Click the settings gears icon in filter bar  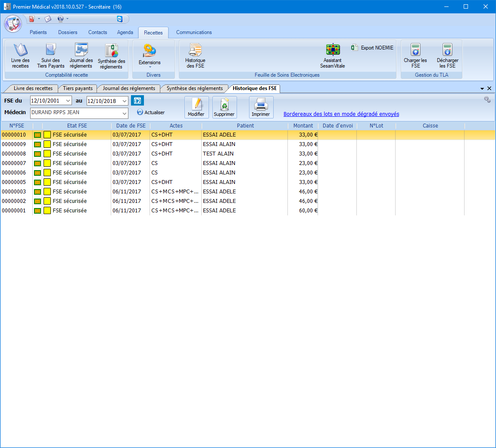click(x=487, y=100)
